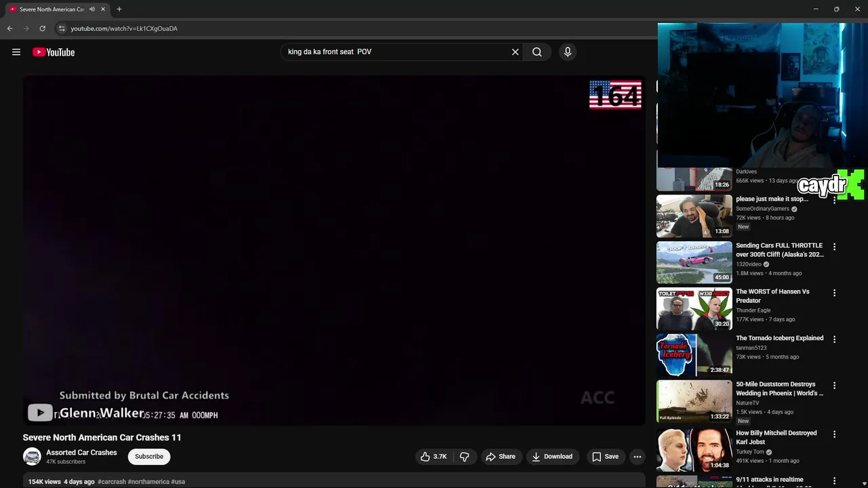The image size is (868, 488).
Task: Open options for 50-Mile Duststorm video
Action: coord(835,385)
